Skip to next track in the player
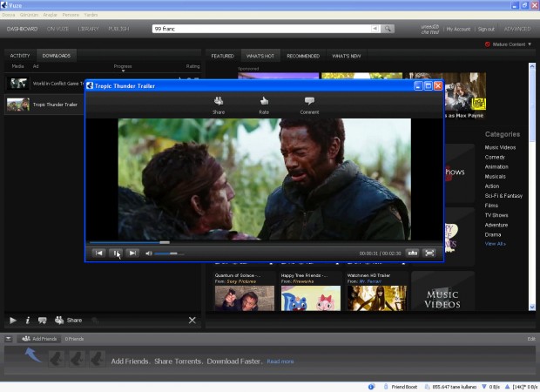The height and width of the screenshot is (392, 540). (132, 253)
